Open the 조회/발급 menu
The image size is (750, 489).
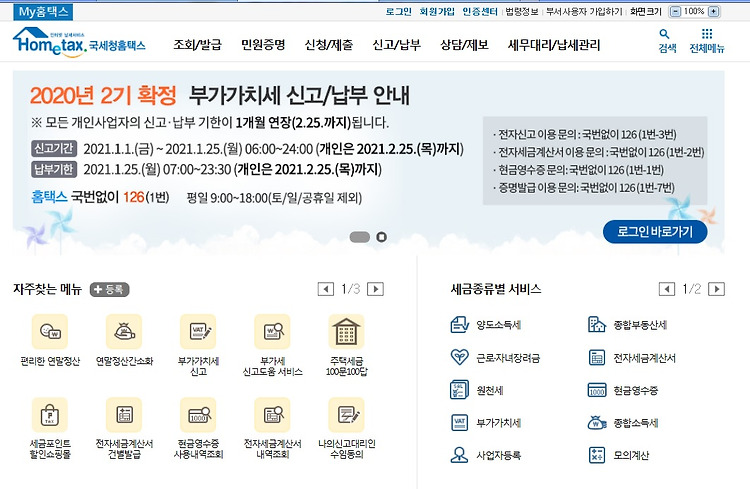tap(198, 45)
